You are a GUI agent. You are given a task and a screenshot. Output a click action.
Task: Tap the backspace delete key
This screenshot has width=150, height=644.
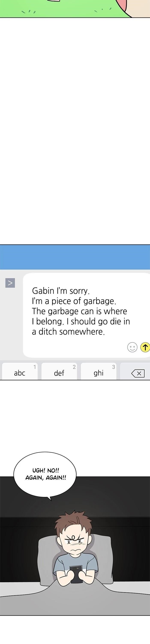pos(138,373)
